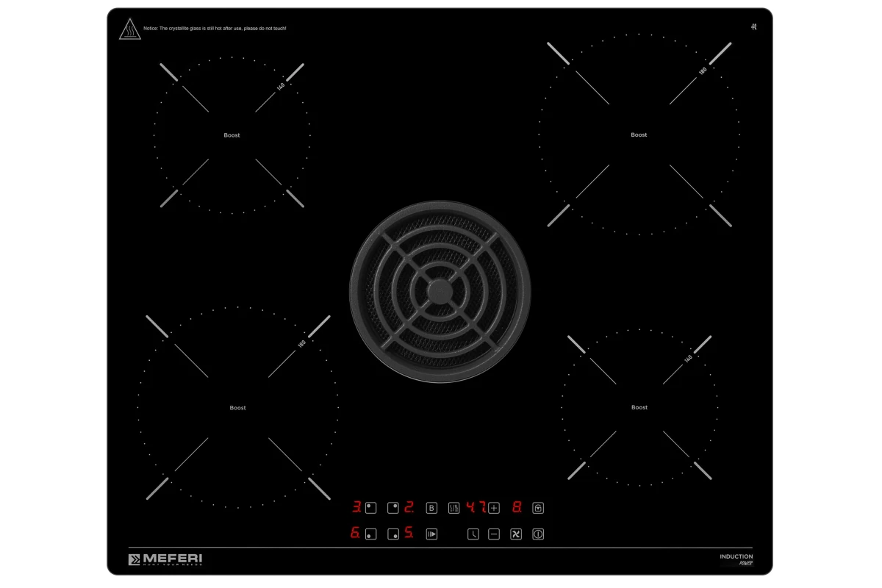Tap the top-left zone selector key
This screenshot has height=588, width=882.
(x=371, y=508)
